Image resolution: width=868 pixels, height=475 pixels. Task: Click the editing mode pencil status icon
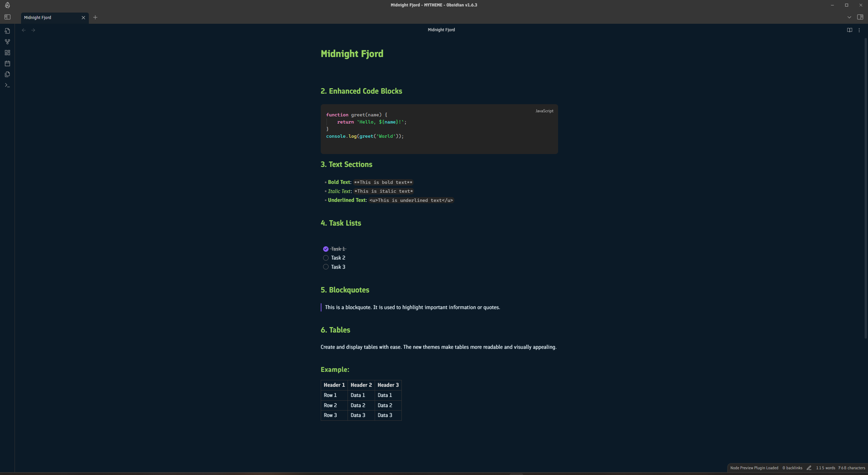(x=809, y=468)
